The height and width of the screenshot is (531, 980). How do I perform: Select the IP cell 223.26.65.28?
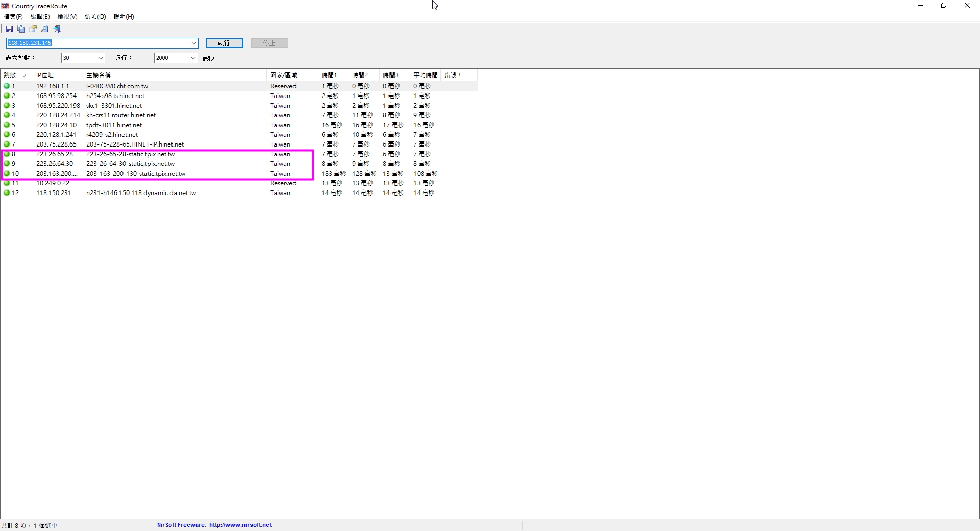(x=55, y=154)
